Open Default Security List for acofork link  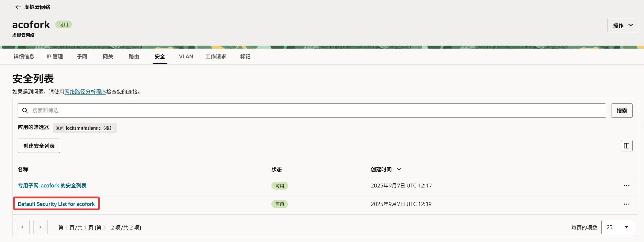click(x=56, y=204)
